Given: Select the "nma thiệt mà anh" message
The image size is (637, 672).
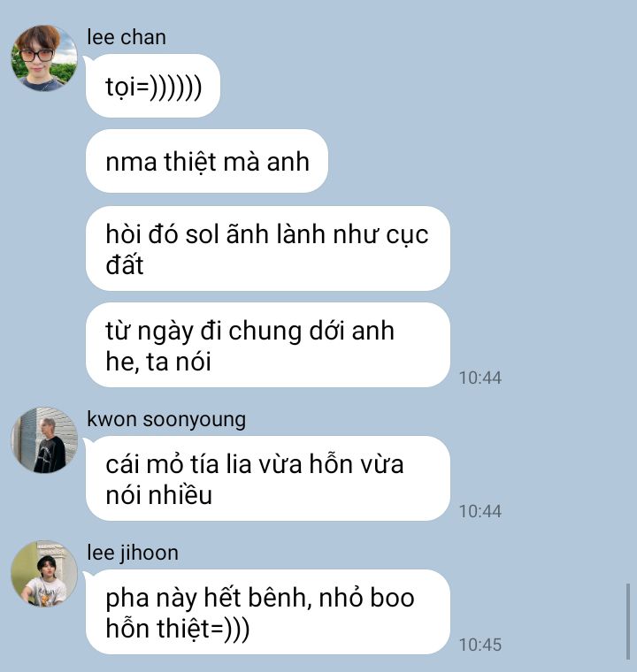Looking at the screenshot, I should (x=207, y=161).
